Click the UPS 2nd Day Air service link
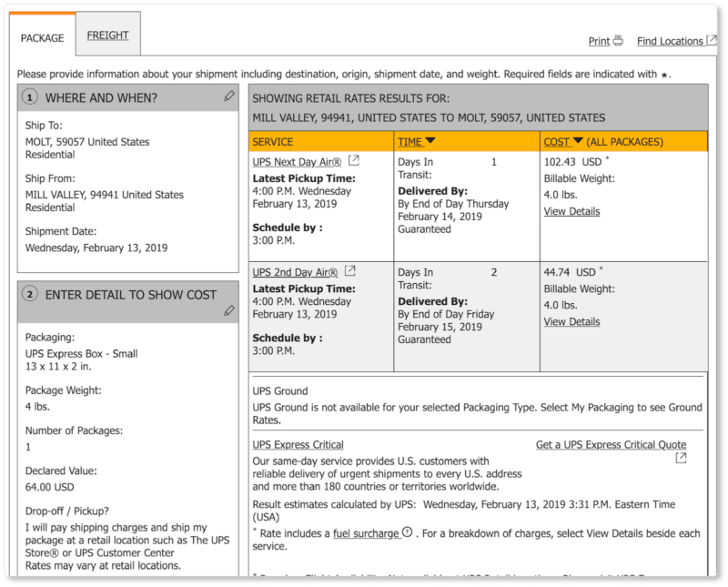This screenshot has height=587, width=728. point(295,271)
